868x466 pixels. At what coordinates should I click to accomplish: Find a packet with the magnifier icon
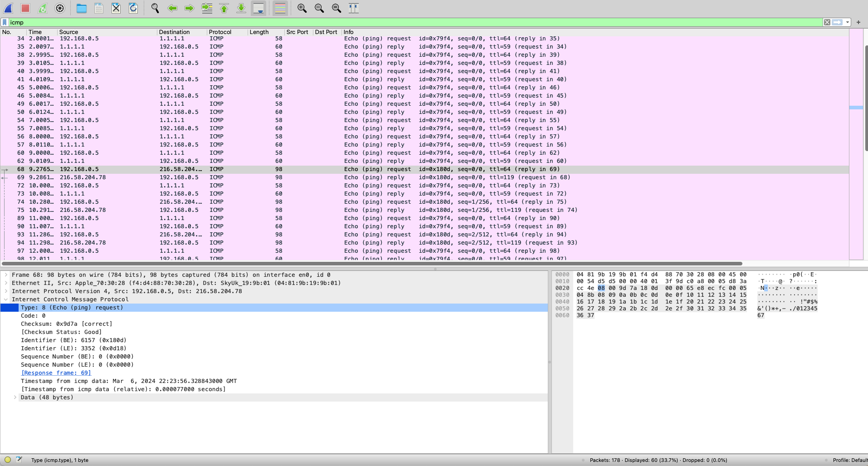[x=155, y=8]
